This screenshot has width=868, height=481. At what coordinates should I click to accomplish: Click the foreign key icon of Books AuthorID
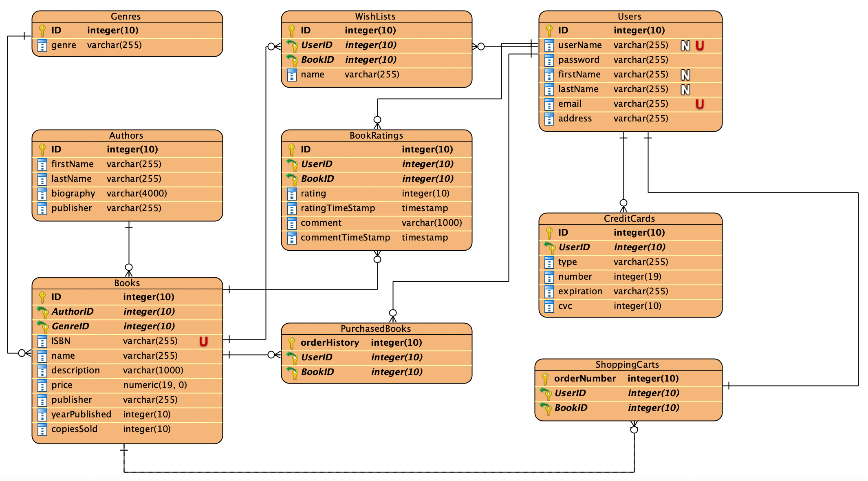click(42, 312)
